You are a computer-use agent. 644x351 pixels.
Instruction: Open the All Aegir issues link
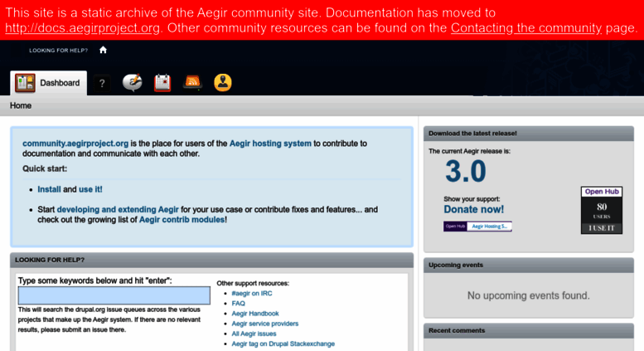[x=254, y=334]
